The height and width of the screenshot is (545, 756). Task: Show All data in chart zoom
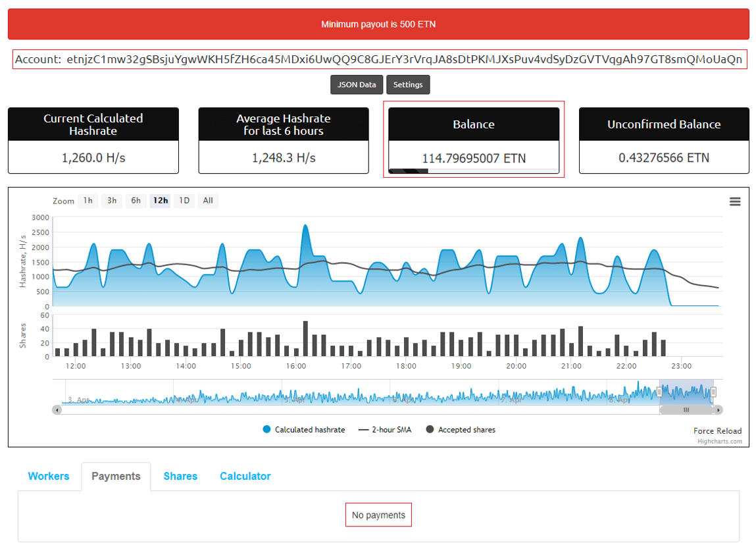(208, 201)
